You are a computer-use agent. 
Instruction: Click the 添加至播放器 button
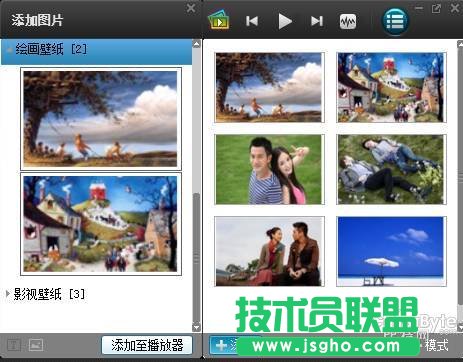pyautogui.click(x=147, y=345)
